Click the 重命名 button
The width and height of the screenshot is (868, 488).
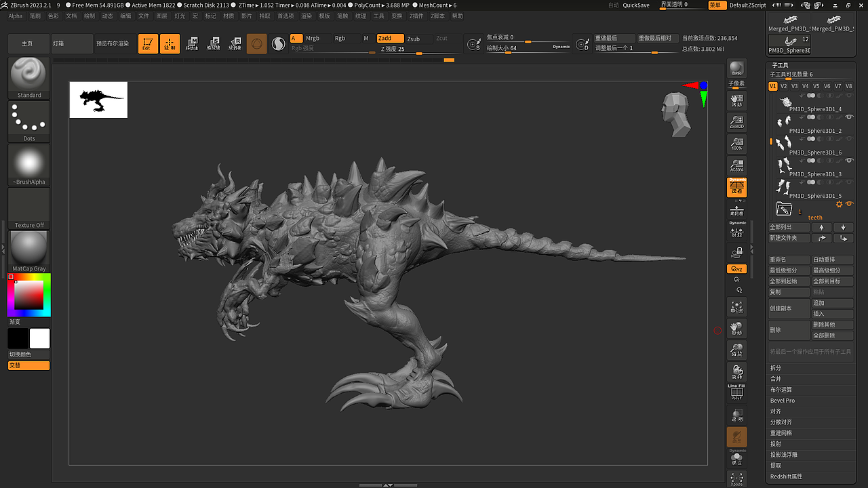coord(789,260)
